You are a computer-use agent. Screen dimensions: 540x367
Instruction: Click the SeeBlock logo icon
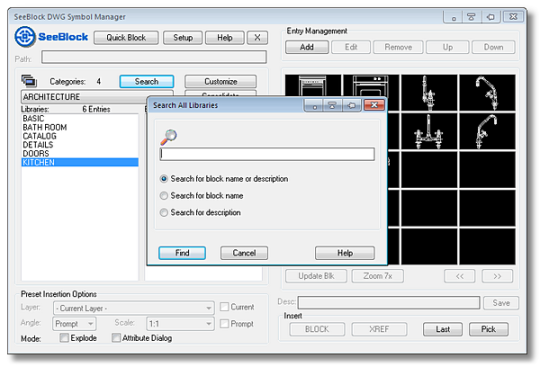[x=25, y=37]
